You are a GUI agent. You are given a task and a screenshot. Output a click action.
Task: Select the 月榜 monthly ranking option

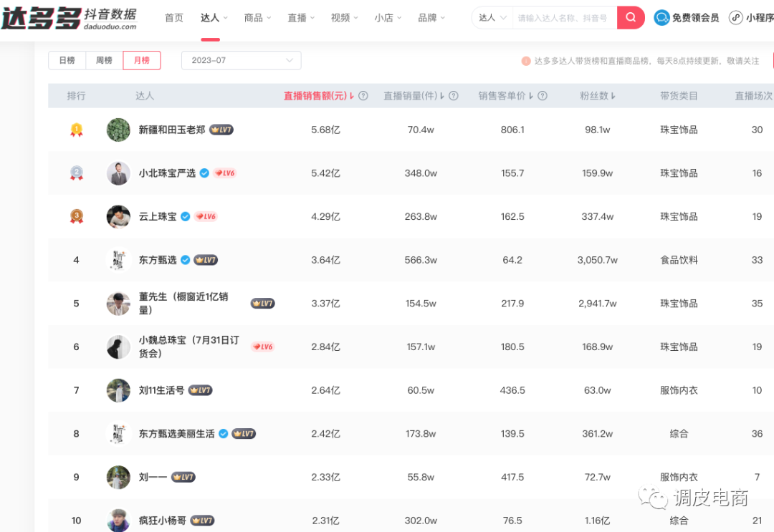(x=141, y=60)
